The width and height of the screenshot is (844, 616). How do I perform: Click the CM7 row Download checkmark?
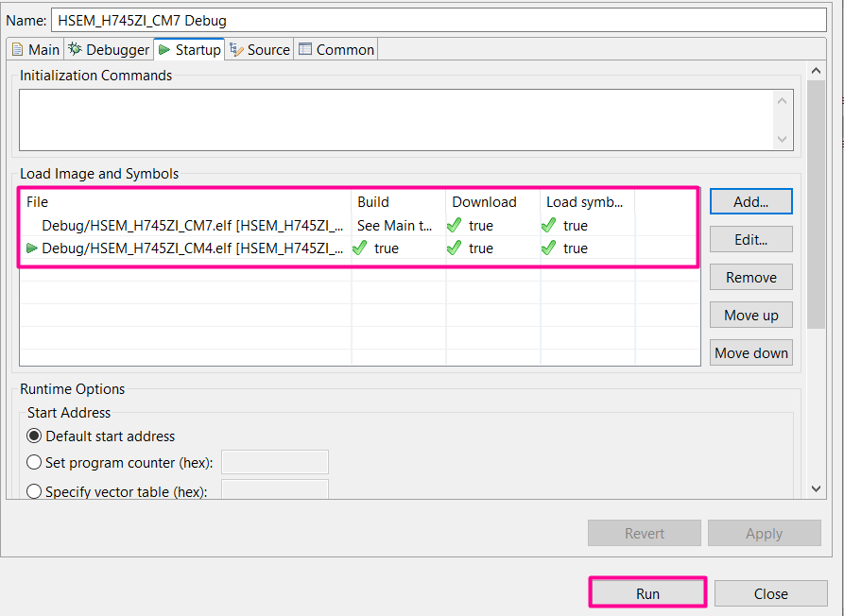click(455, 225)
